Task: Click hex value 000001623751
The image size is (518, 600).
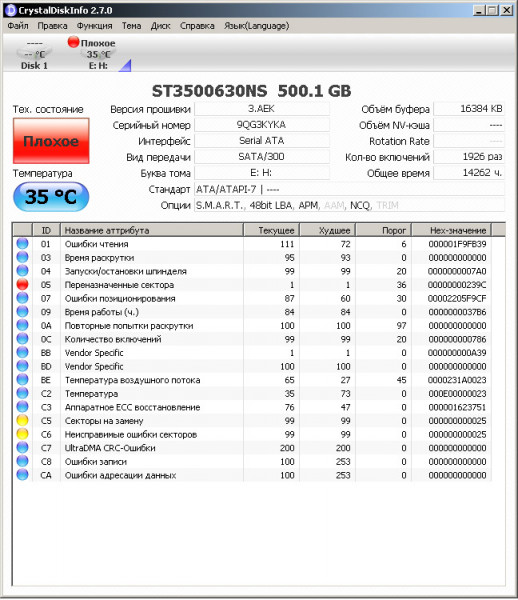Action: tap(457, 407)
